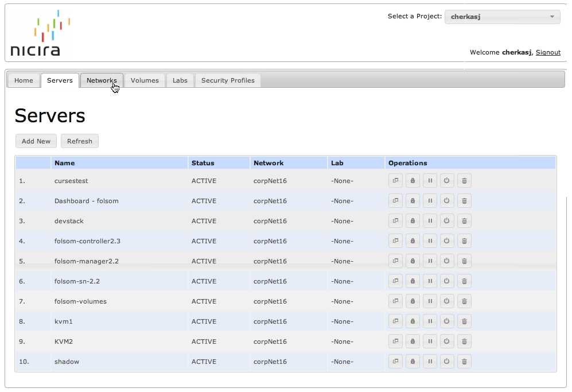Click power icon in Dashboard - folsom row
The height and width of the screenshot is (392, 572).
click(x=447, y=201)
